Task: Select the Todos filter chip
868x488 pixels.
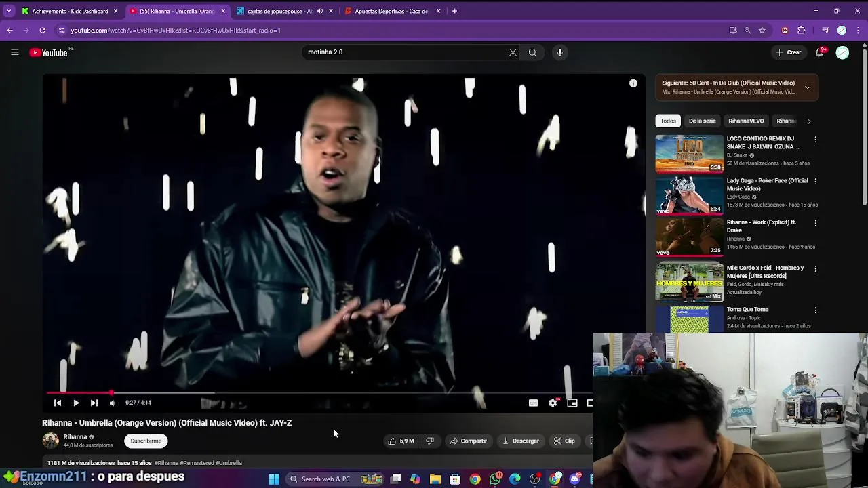Action: [x=668, y=121]
